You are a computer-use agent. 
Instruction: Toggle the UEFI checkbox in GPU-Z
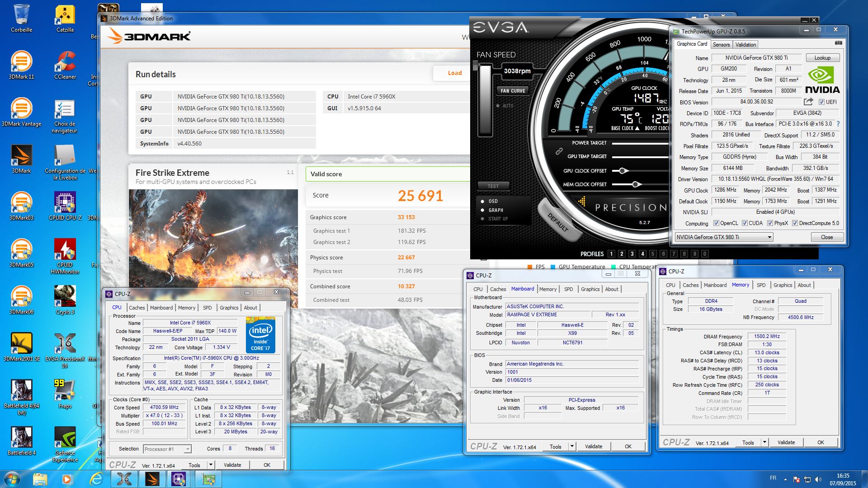[x=821, y=102]
